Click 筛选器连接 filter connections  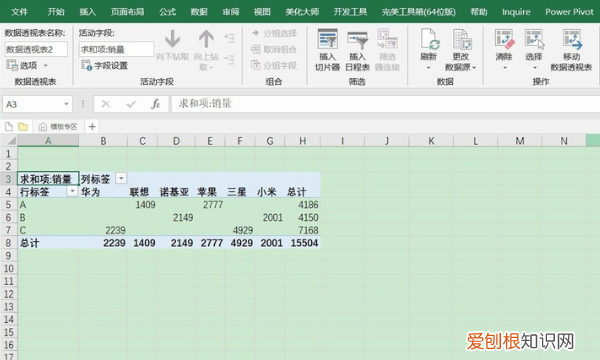[387, 50]
